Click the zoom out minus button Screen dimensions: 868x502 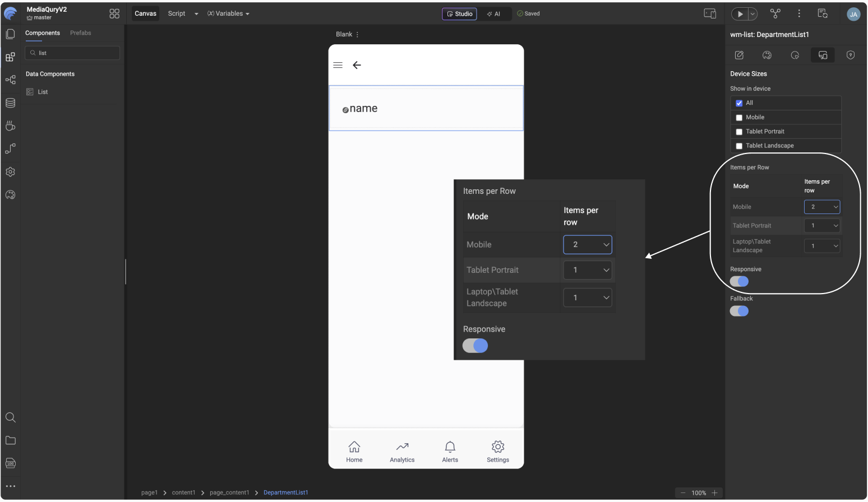[683, 493]
